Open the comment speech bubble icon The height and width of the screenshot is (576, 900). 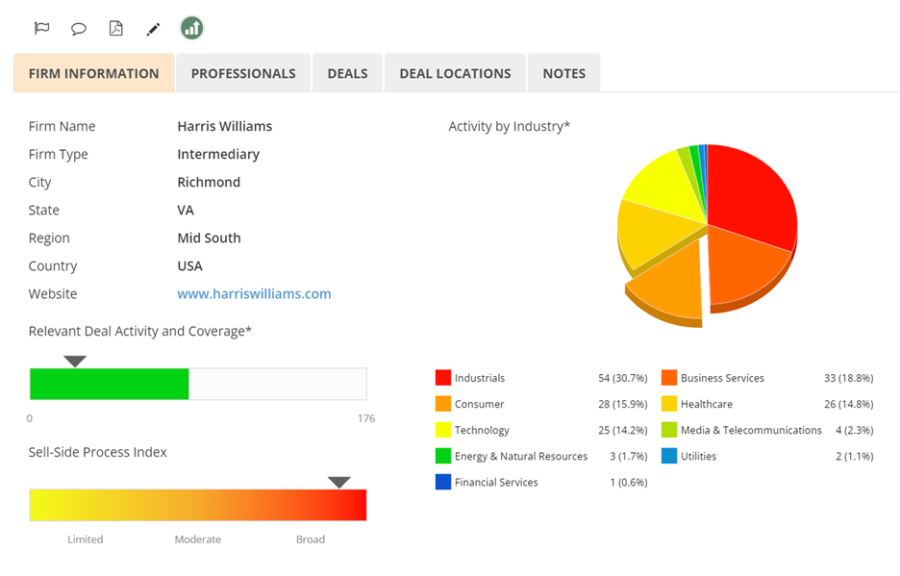tap(79, 29)
